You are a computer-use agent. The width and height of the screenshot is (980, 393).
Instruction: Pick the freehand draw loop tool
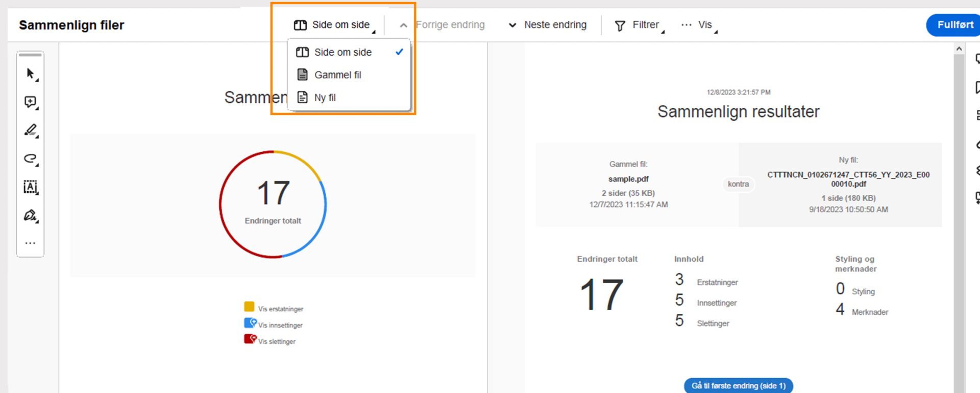[31, 158]
